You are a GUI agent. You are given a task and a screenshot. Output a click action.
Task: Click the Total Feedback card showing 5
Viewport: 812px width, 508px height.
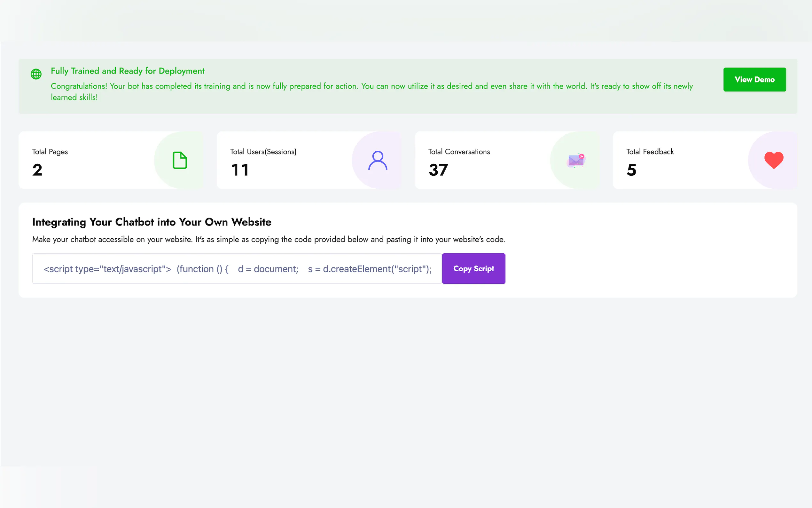705,160
